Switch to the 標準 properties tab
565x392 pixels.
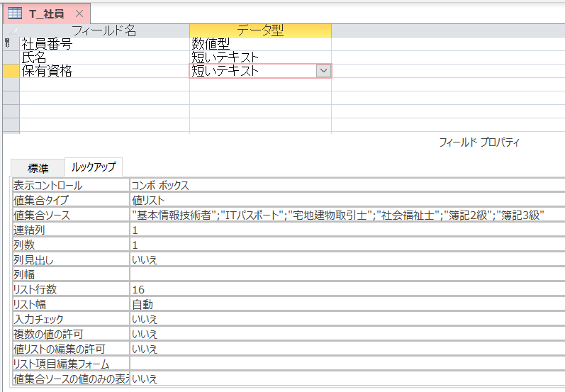tap(38, 168)
